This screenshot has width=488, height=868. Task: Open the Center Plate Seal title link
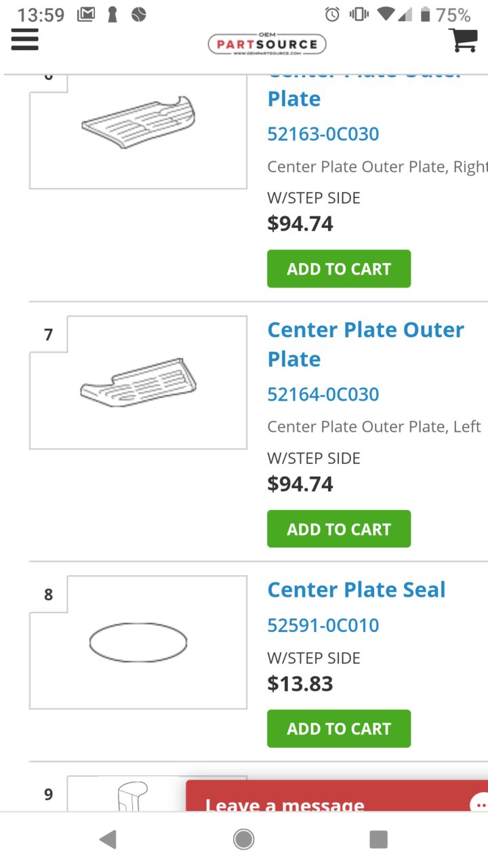point(357,589)
